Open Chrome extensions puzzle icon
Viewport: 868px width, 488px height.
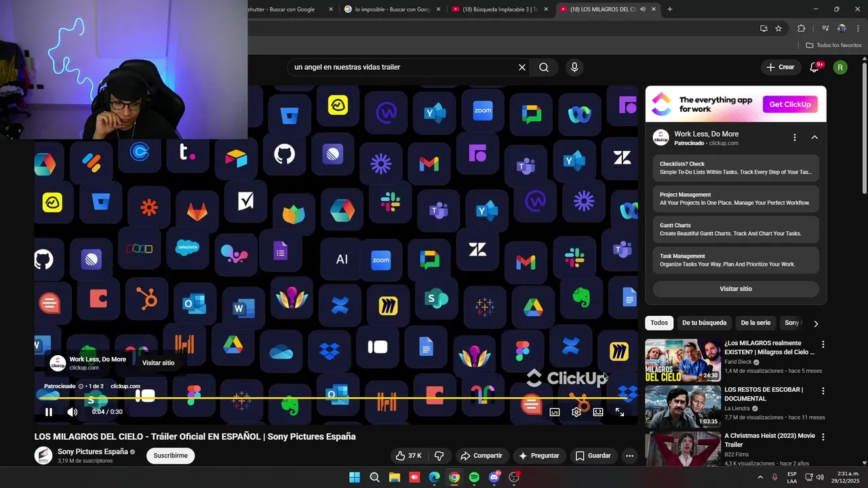tap(801, 28)
